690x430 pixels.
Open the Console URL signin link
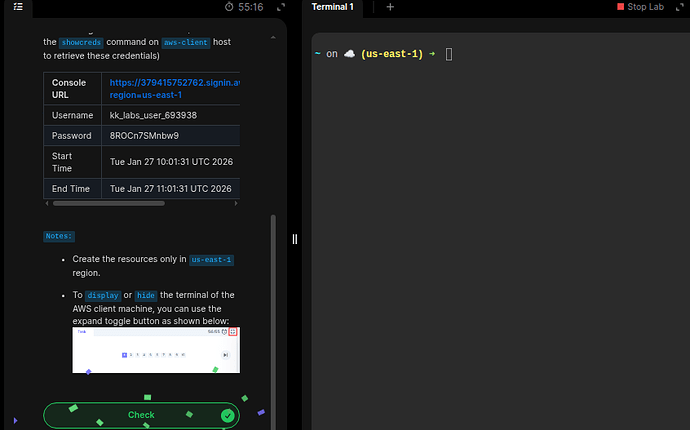[174, 88]
